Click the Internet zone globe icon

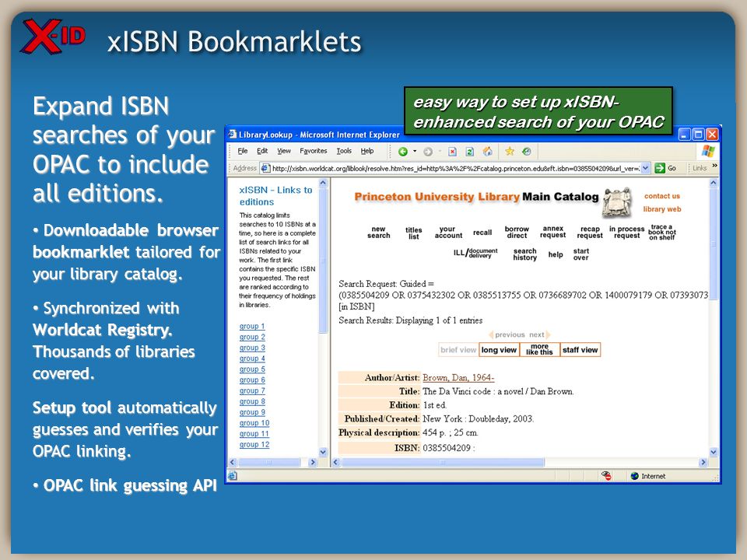coord(634,476)
